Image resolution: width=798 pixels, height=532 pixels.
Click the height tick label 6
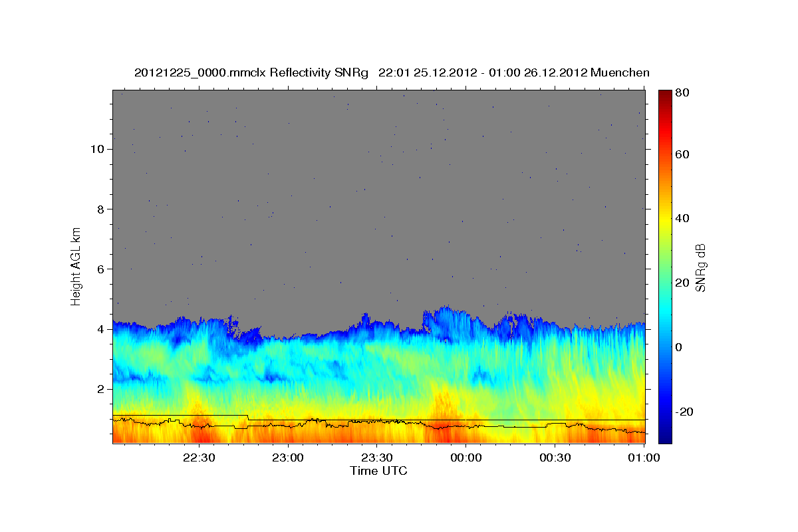point(100,269)
